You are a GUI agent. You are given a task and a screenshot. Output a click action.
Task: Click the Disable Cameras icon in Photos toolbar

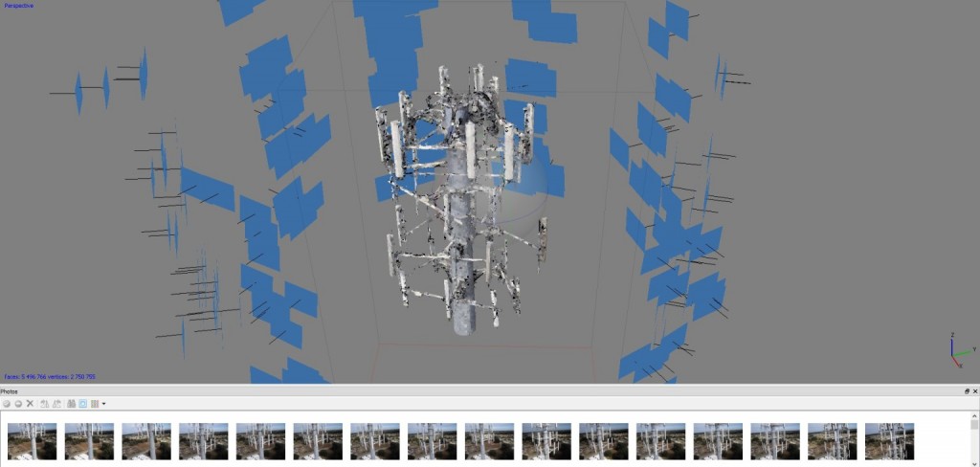(x=18, y=404)
